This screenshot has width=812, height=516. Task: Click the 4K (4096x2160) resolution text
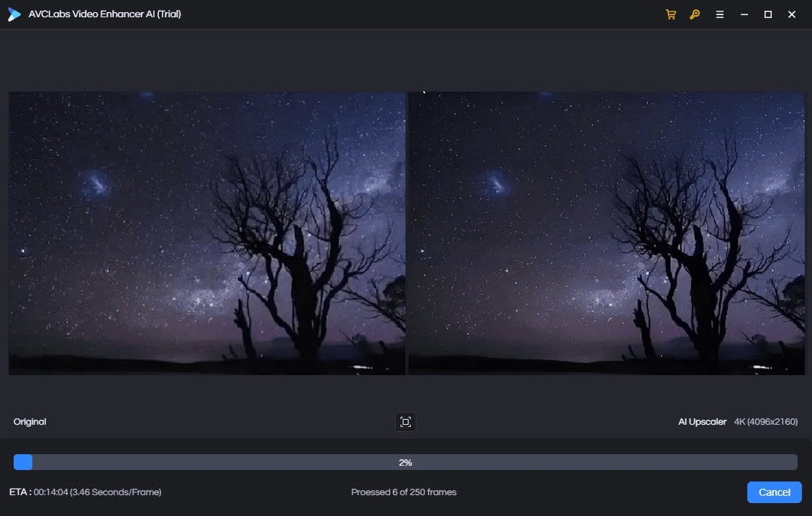pyautogui.click(x=766, y=422)
